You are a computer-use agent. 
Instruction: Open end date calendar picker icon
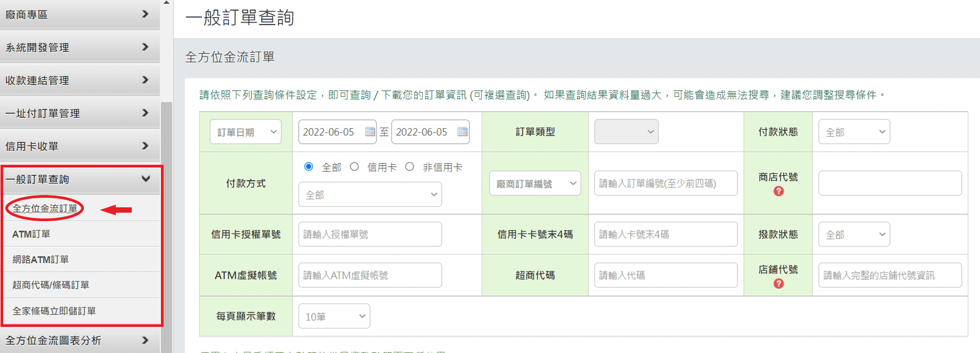coord(462,132)
